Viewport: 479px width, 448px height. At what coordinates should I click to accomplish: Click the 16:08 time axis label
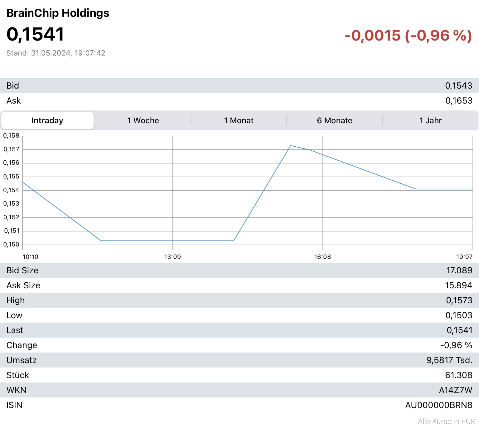[322, 257]
